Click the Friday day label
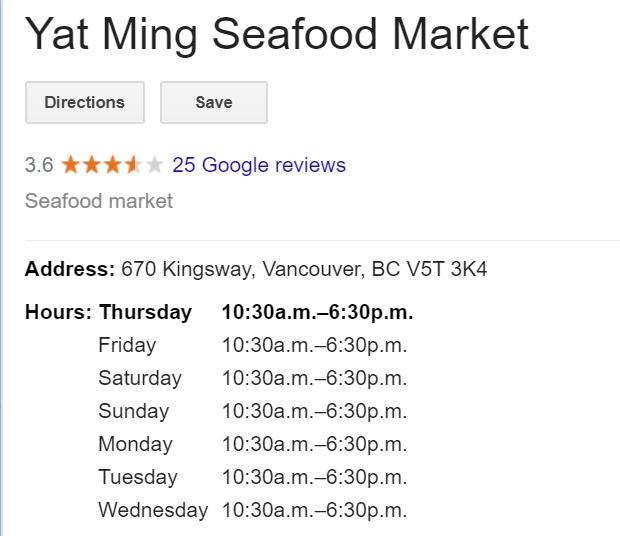 click(x=127, y=345)
